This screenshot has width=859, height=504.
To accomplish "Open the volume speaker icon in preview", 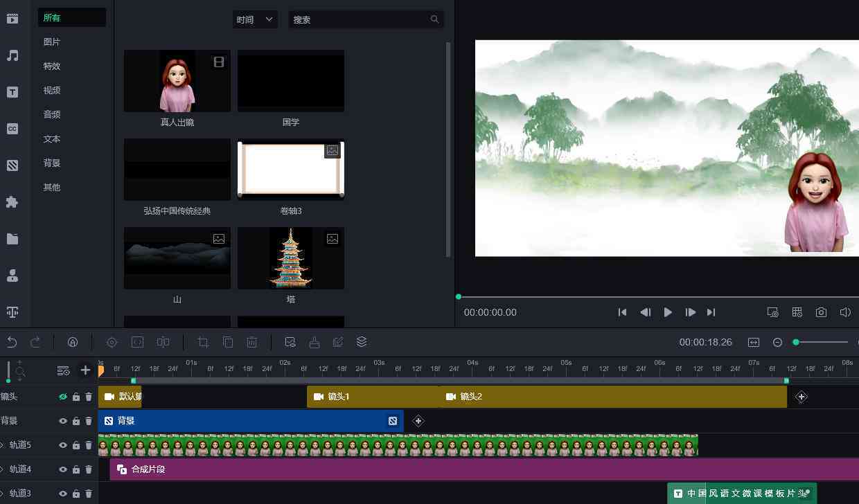I will [x=845, y=312].
